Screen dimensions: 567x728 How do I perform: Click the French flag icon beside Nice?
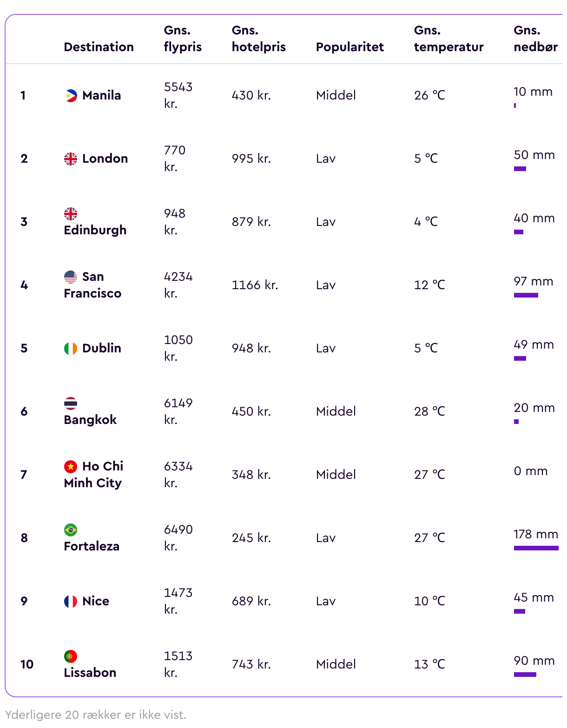click(x=71, y=602)
